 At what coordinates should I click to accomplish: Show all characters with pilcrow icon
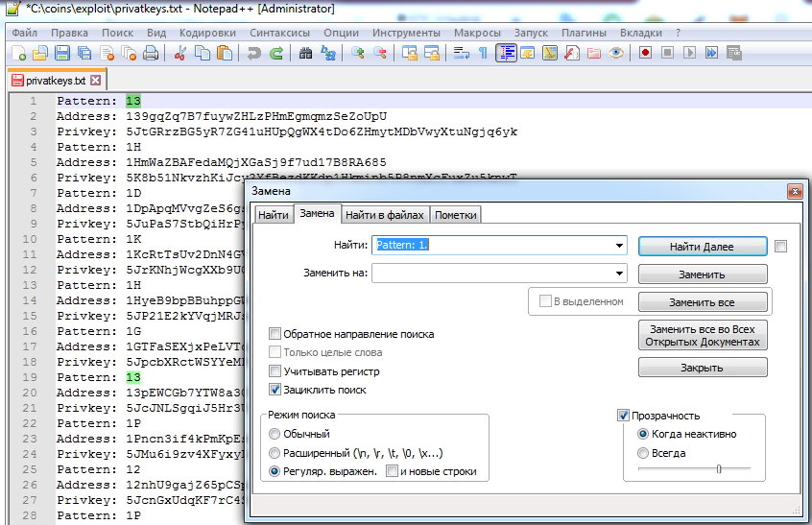click(x=483, y=53)
